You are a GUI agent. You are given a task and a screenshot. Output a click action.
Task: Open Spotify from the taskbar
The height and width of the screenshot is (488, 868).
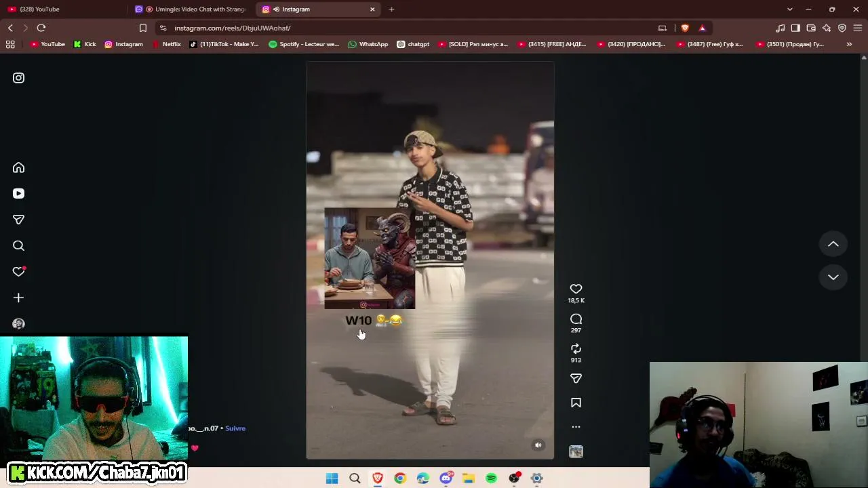(491, 479)
